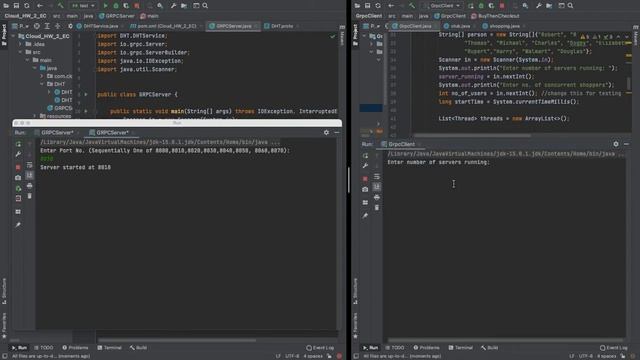The width and height of the screenshot is (640, 360).
Task: Collapse the DHT package in the project tree
Action: click(x=42, y=84)
